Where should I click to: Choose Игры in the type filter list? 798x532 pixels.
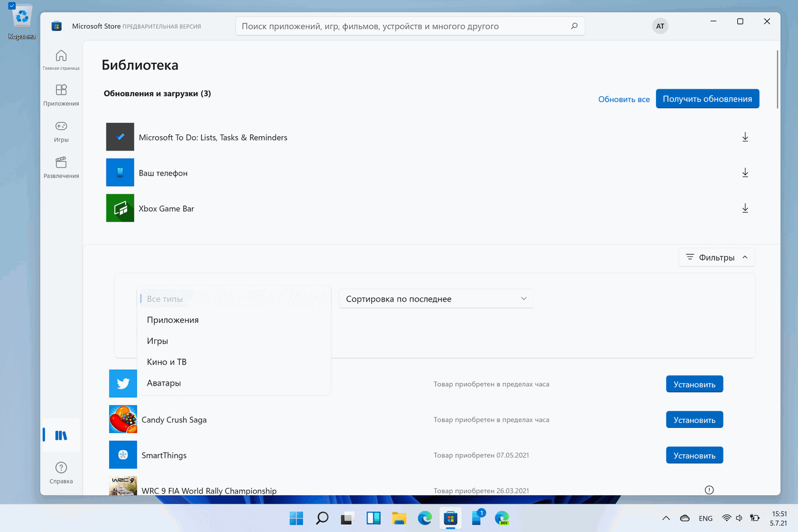234,341
